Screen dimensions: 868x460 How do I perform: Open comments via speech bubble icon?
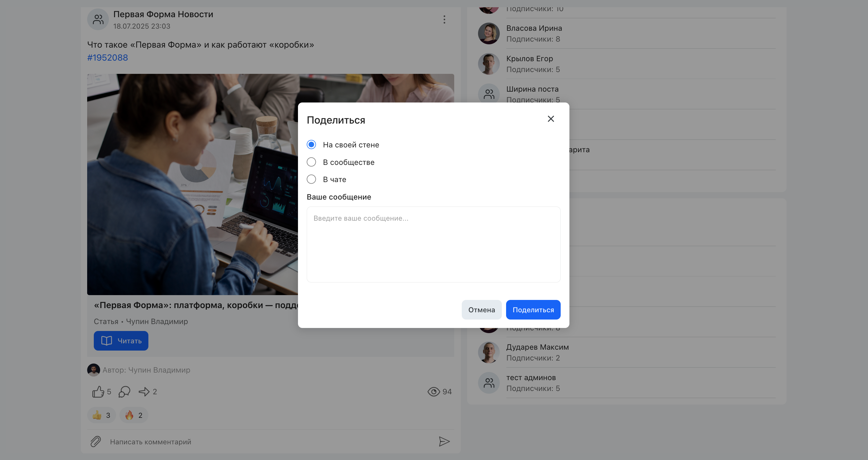tap(124, 391)
